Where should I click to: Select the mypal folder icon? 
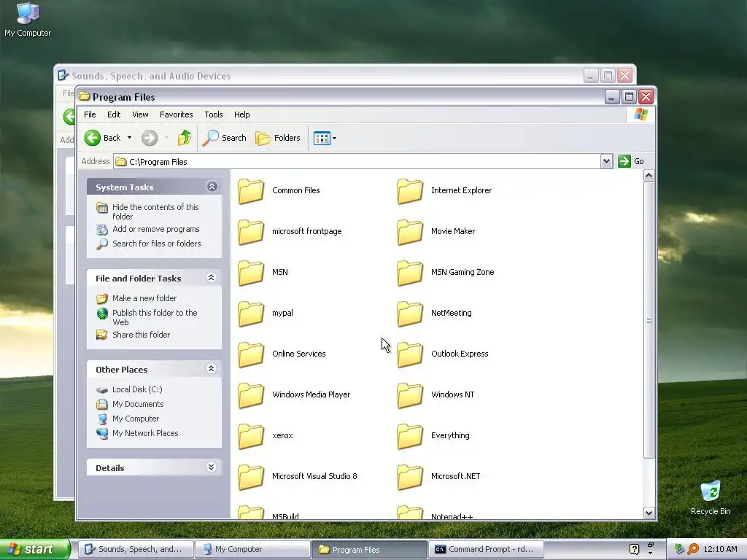(x=251, y=314)
